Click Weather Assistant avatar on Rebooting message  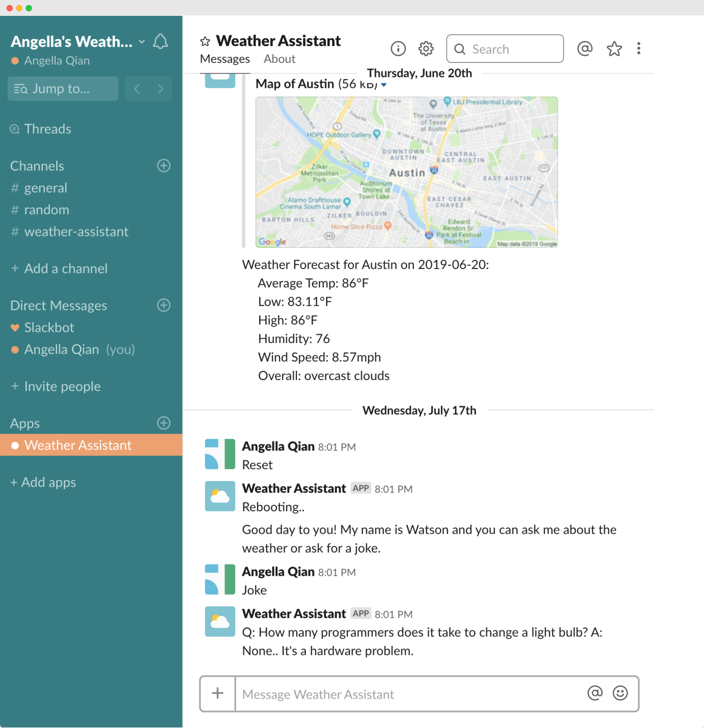click(220, 496)
